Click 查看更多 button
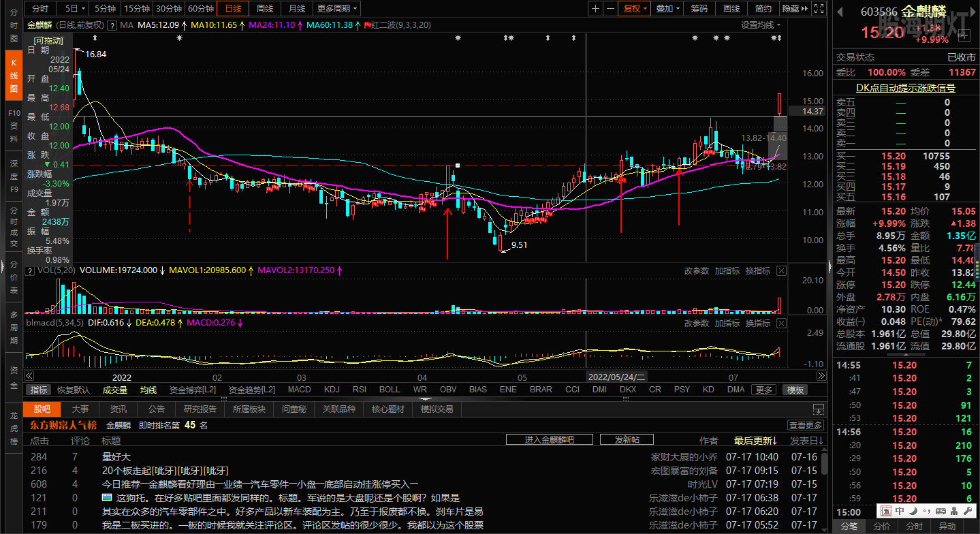 pos(806,425)
